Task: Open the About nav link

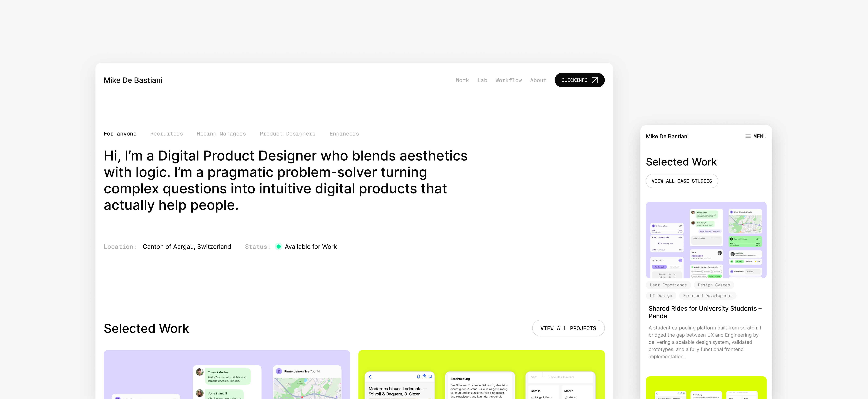Action: click(538, 80)
